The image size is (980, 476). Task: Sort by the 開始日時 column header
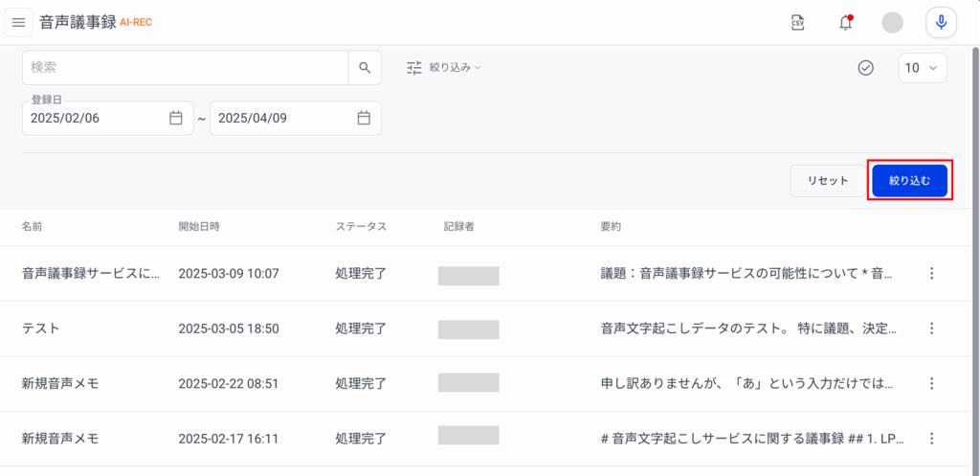pyautogui.click(x=199, y=226)
